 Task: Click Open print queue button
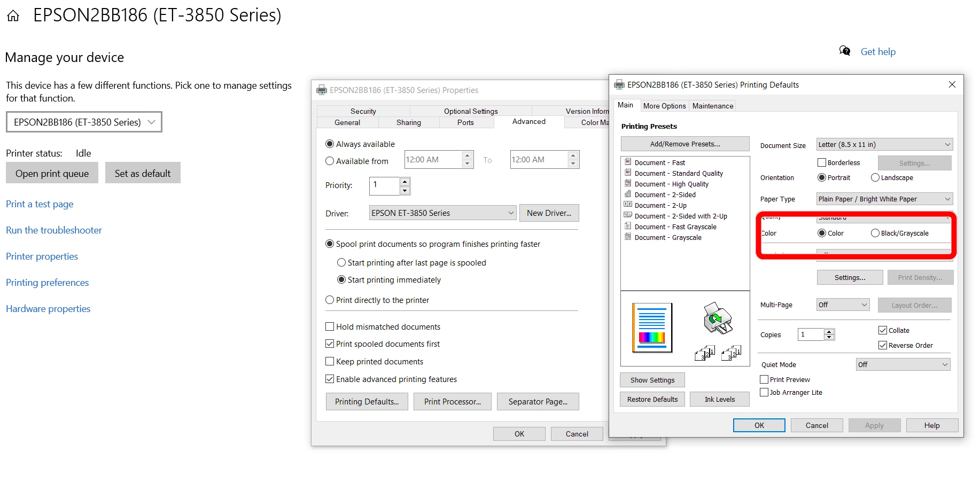point(52,173)
